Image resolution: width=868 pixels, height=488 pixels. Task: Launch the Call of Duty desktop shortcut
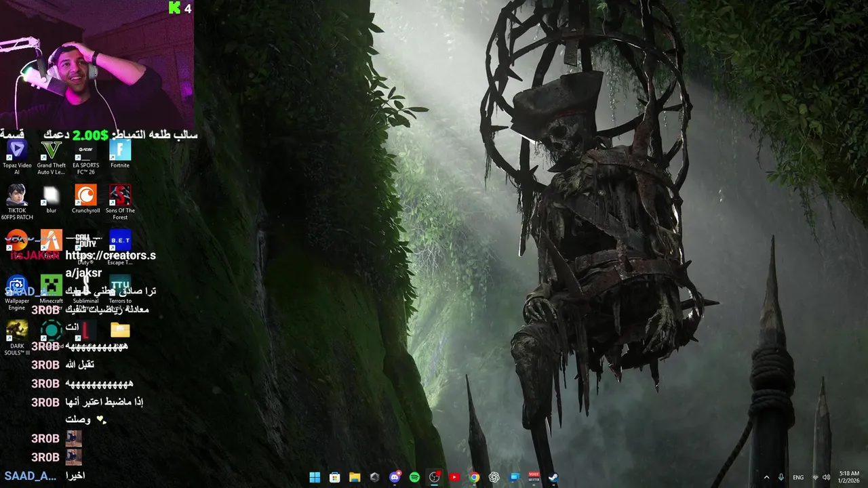coord(85,247)
